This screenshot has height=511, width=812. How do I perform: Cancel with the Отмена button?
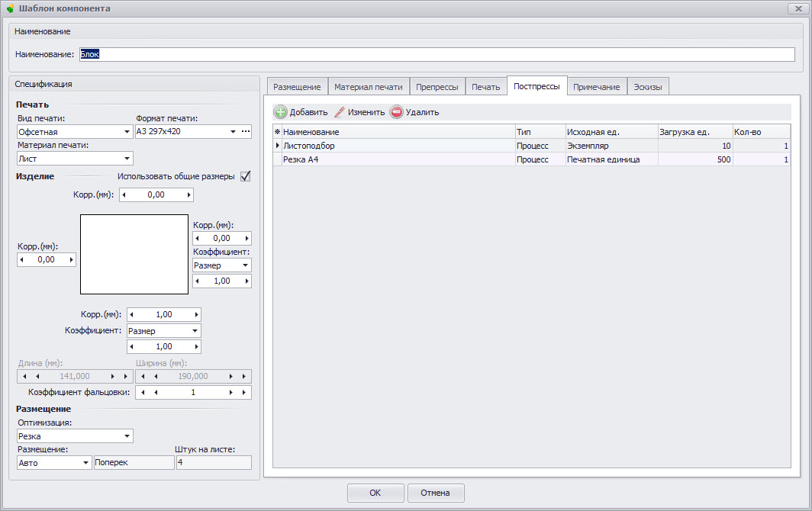436,493
